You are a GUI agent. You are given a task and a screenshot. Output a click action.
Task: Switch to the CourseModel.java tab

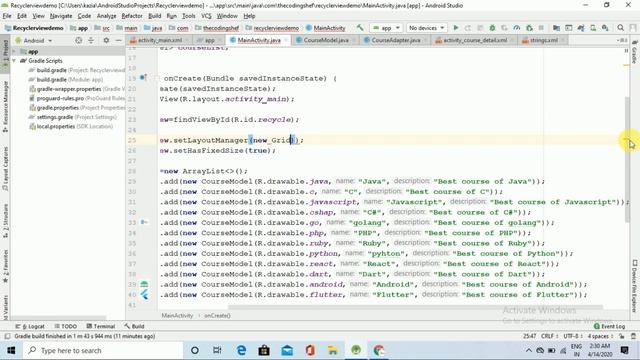pos(325,40)
